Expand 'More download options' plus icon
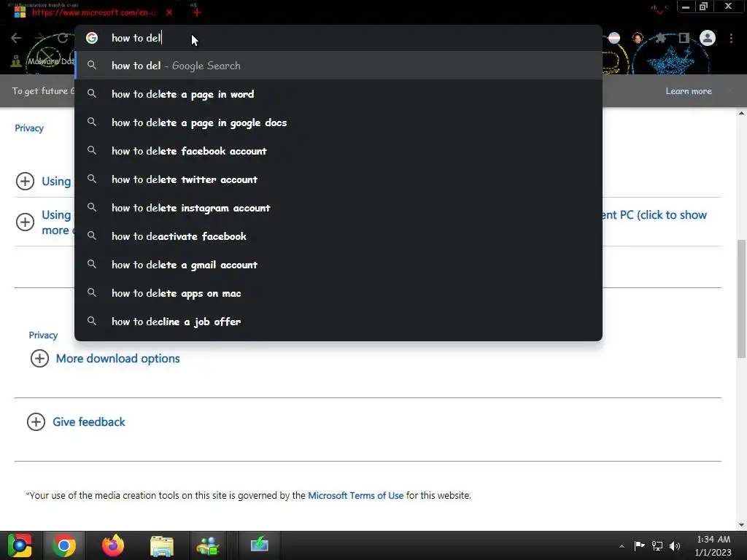Image resolution: width=747 pixels, height=560 pixels. 39,359
